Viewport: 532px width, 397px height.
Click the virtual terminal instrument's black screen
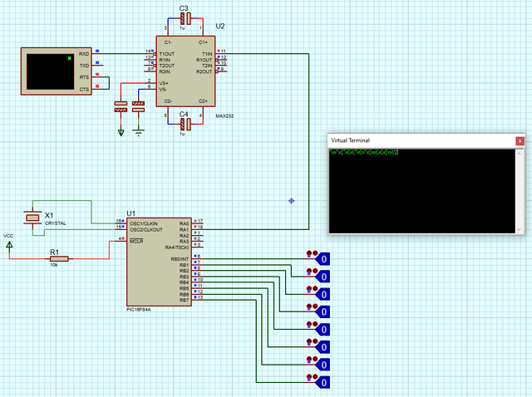click(50, 71)
